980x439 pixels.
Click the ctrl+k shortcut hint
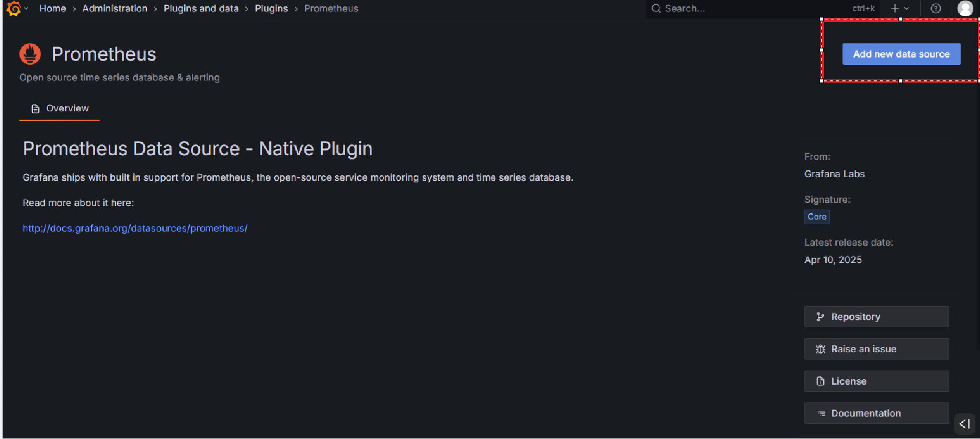point(863,8)
